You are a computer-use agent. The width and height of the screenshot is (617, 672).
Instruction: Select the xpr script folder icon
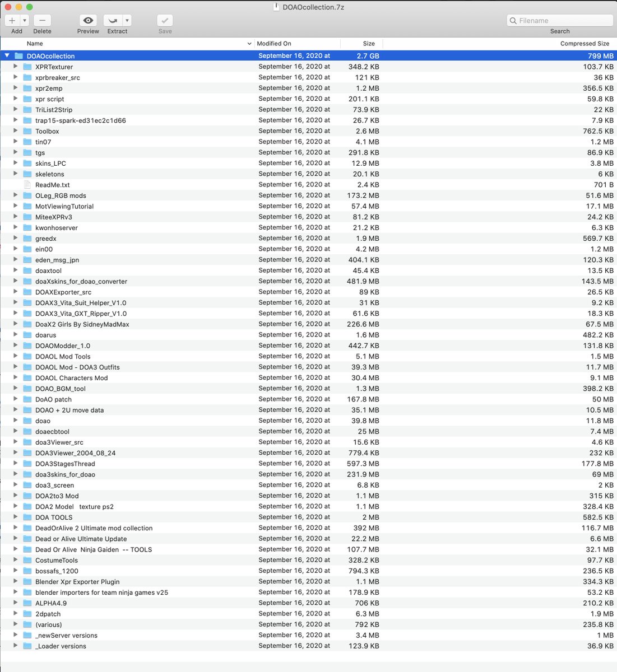27,99
